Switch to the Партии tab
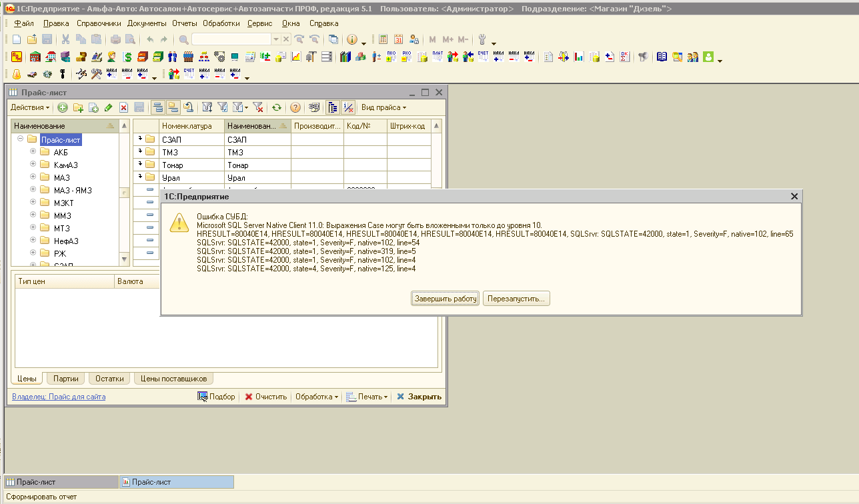This screenshot has height=504, width=859. (66, 379)
